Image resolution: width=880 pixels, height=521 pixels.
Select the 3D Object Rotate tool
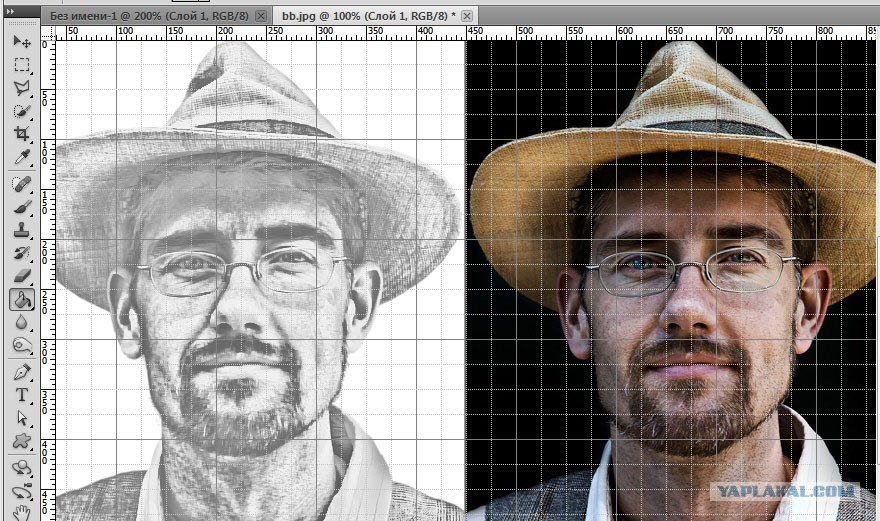click(x=22, y=468)
